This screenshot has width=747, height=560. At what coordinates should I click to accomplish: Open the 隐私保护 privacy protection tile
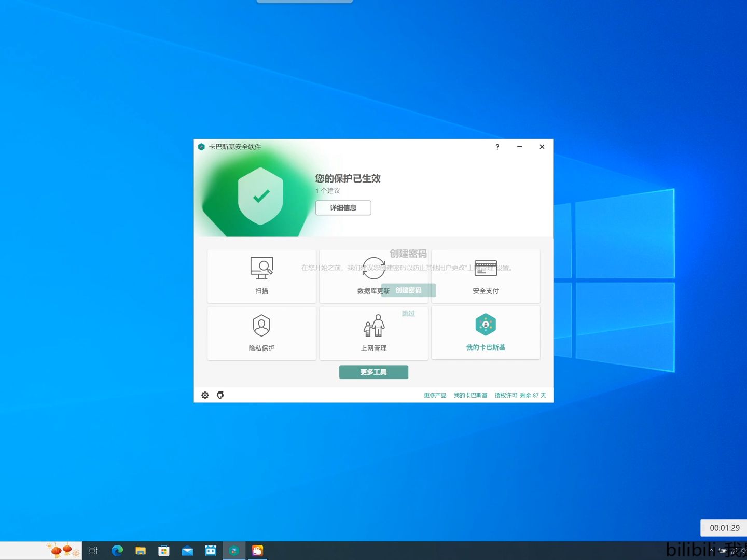261,333
